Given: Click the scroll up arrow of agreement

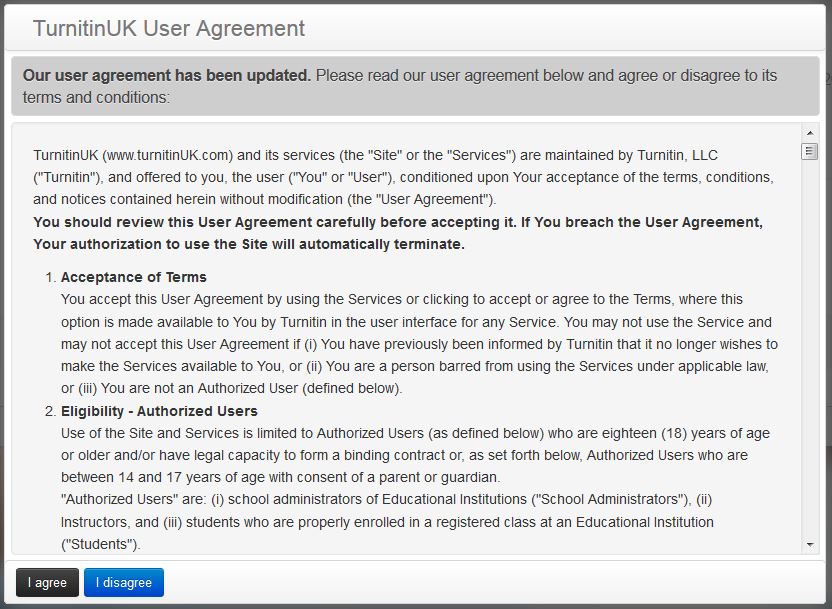Looking at the screenshot, I should coord(810,133).
